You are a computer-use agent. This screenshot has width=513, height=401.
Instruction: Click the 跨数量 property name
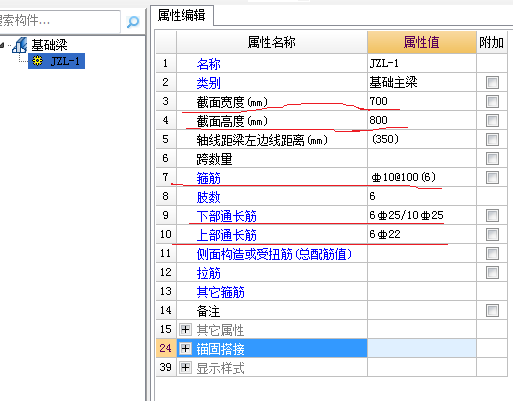pos(214,159)
